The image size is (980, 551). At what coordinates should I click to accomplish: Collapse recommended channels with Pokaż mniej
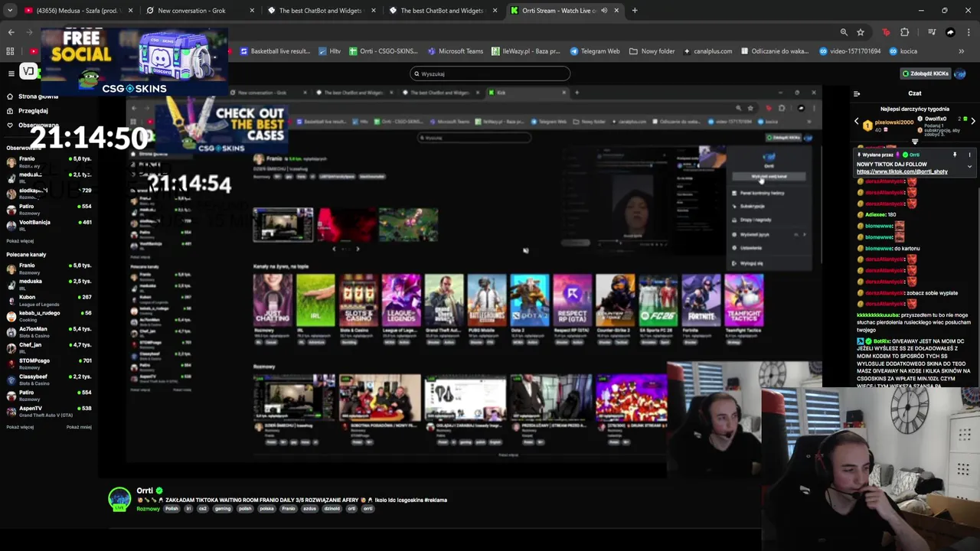(x=79, y=427)
